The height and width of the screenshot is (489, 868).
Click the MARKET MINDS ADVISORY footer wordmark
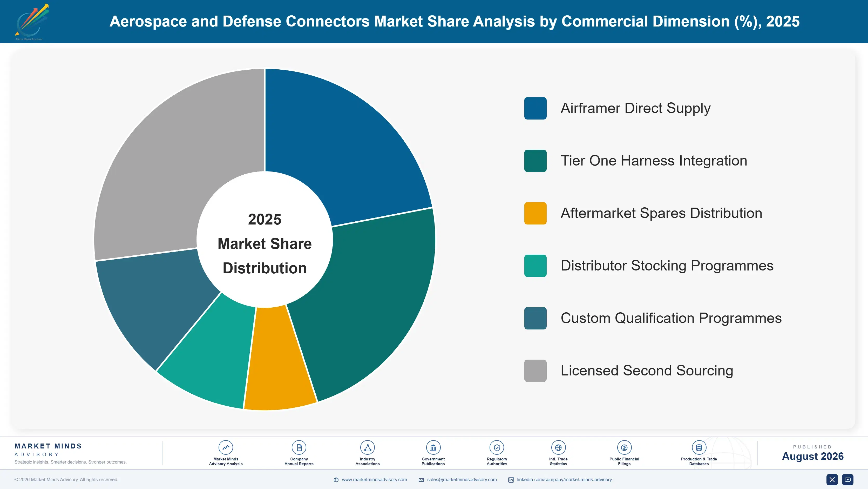(x=48, y=450)
